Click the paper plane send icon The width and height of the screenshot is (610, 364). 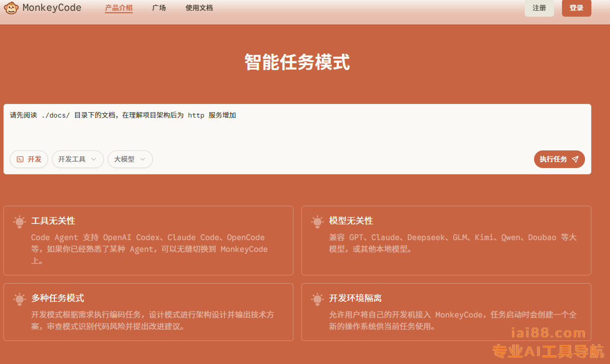coord(575,159)
